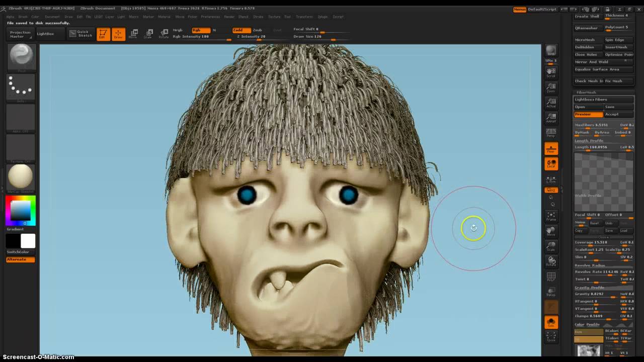Toggle the Floor grid icon

point(551,149)
